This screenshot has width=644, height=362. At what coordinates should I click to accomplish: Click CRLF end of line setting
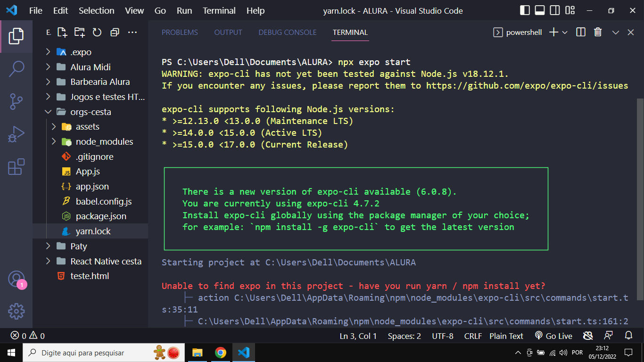tap(473, 336)
